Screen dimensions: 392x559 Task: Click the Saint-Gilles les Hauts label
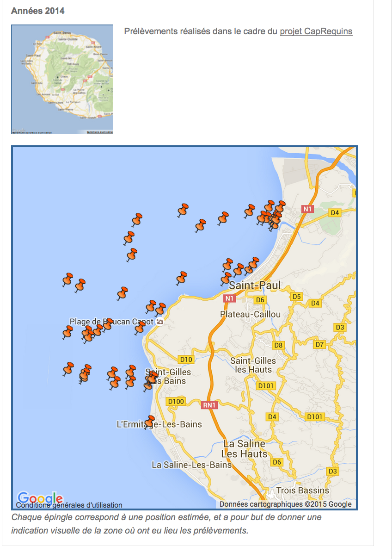tap(253, 365)
